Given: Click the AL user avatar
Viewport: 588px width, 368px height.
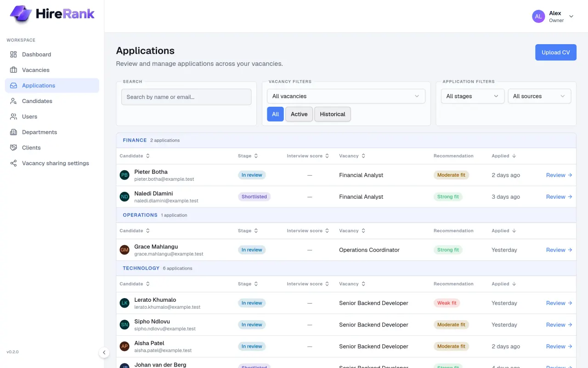Looking at the screenshot, I should [x=538, y=17].
